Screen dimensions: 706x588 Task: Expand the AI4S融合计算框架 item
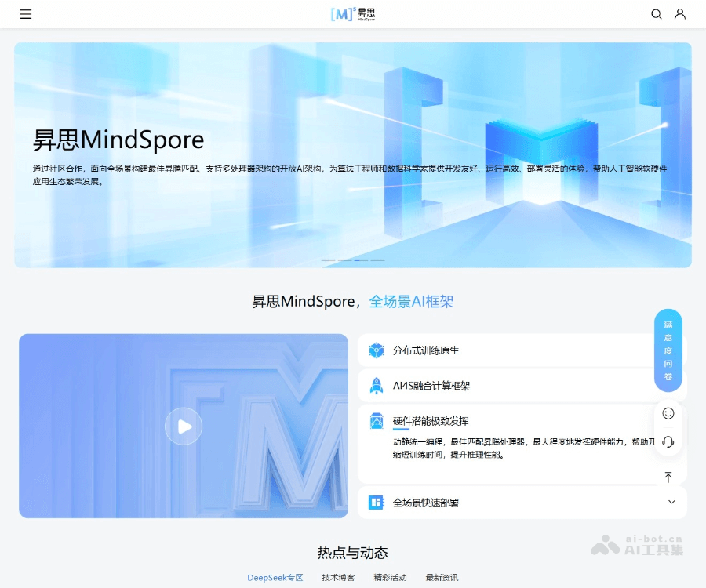click(522, 387)
